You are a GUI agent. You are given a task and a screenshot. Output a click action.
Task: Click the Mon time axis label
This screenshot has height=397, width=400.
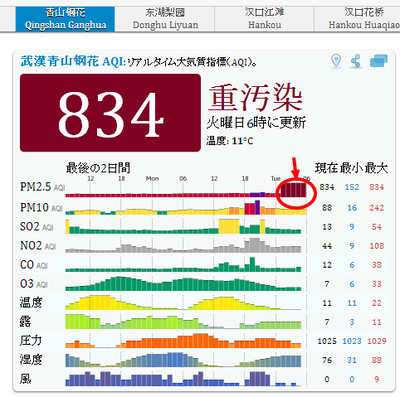pyautogui.click(x=152, y=179)
